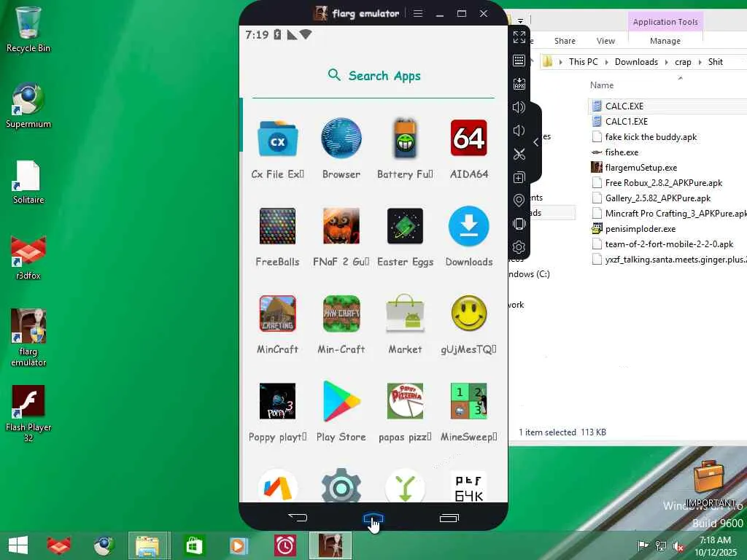Select team-of-2-fort-mobile-2-2-0.apk file
Screen dimensions: 747x560
pos(668,244)
